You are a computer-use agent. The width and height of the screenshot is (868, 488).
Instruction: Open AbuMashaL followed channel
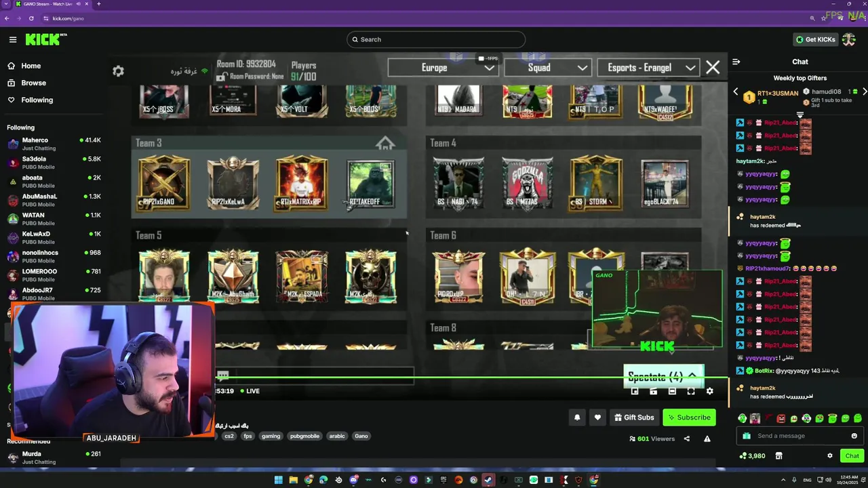[x=54, y=200]
